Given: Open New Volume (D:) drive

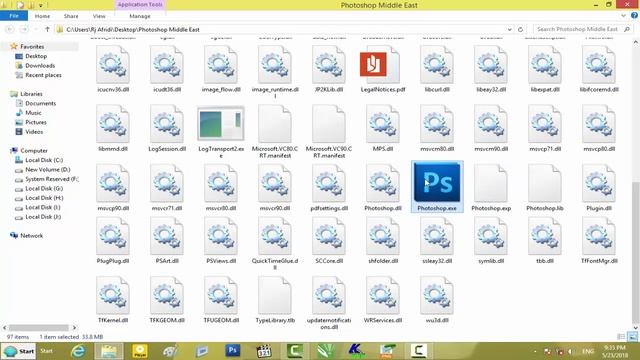Looking at the screenshot, I should (47, 169).
